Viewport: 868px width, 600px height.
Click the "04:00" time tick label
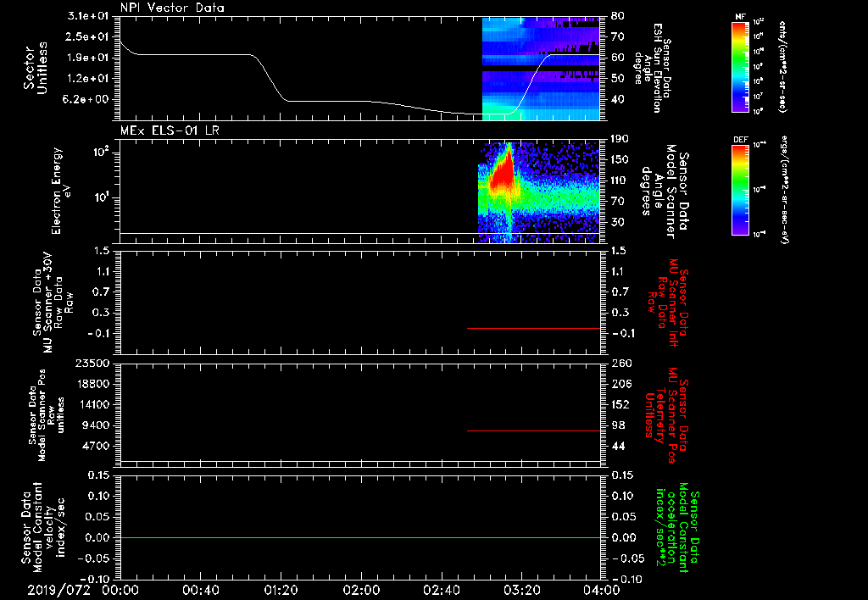[x=602, y=590]
